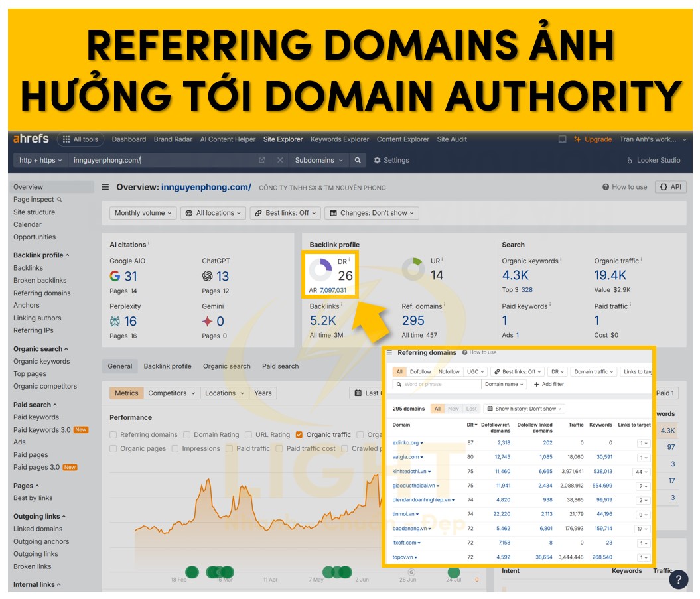Screen dimensions: 700x599
Task: Click the UR donut chart
Action: click(413, 269)
